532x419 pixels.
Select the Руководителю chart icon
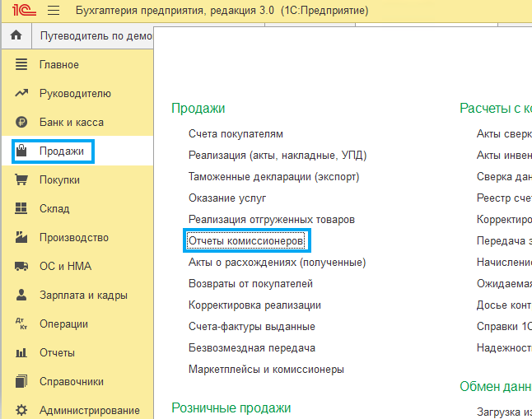tap(22, 94)
